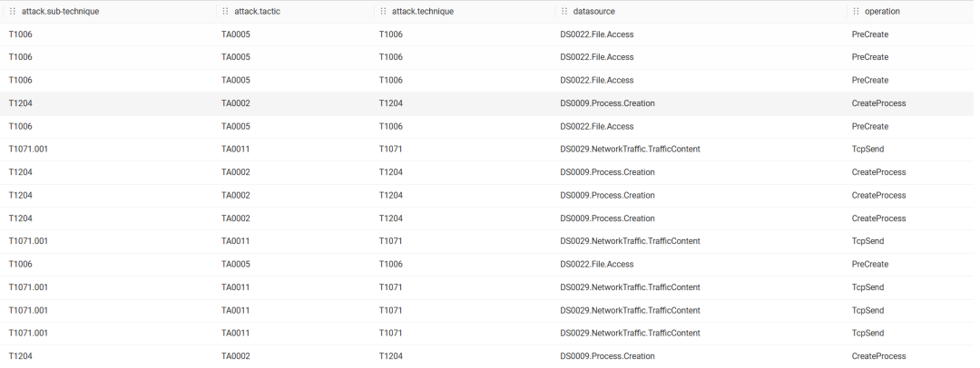Click the topmost T1071.001 sub-technique cell
This screenshot has width=980, height=368.
(x=28, y=150)
